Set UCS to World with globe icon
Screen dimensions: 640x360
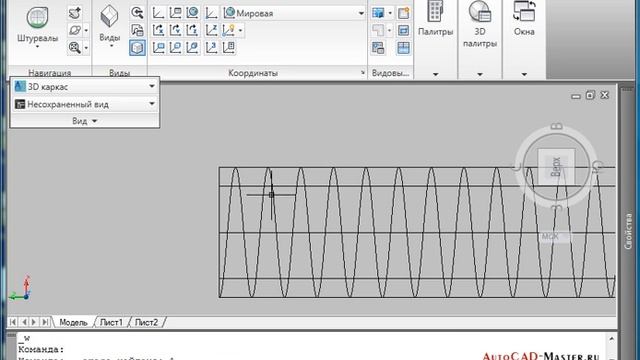click(x=192, y=13)
